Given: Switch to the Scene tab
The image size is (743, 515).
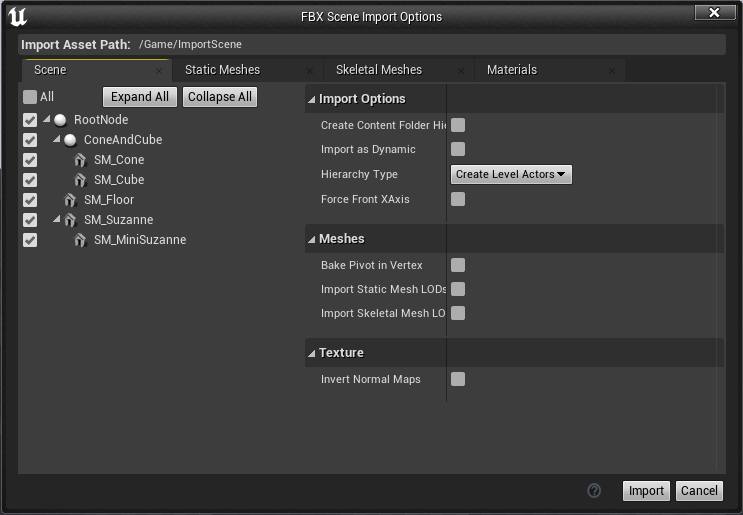Looking at the screenshot, I should coord(96,70).
